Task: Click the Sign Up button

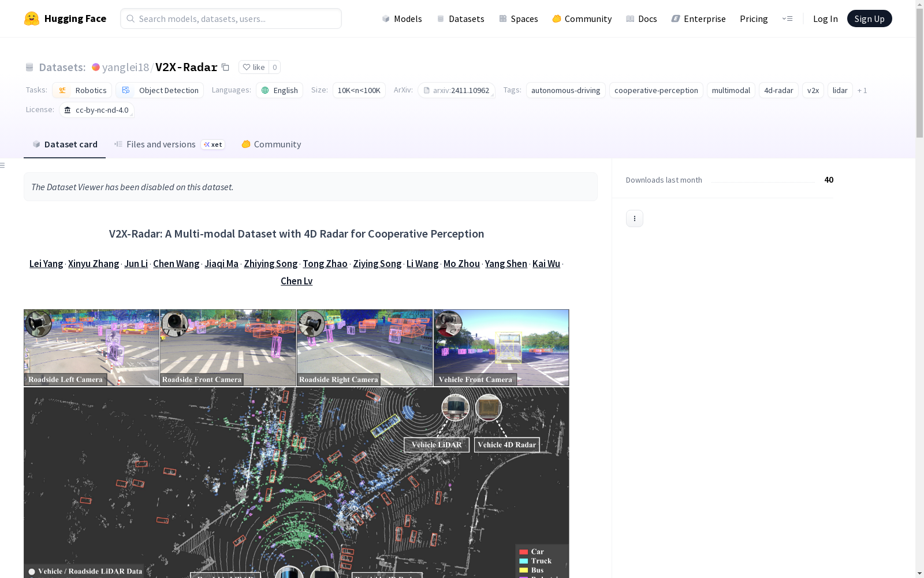Action: tap(869, 18)
